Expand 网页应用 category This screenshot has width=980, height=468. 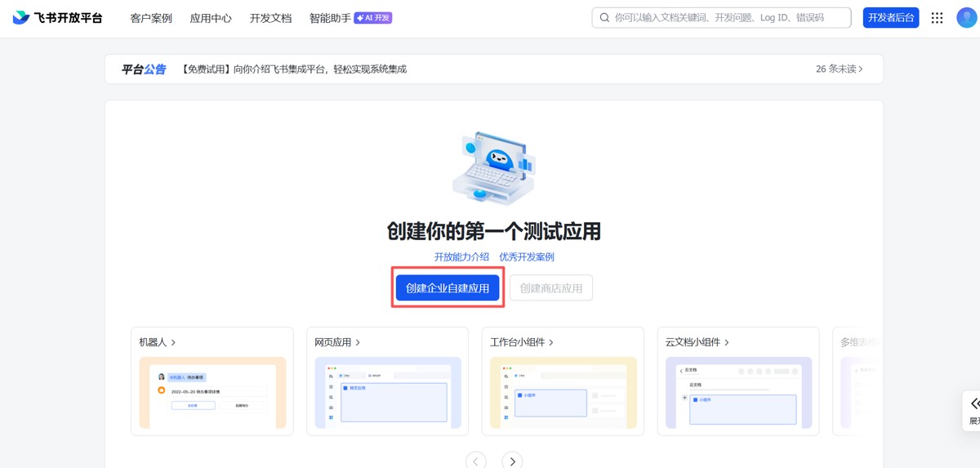click(x=337, y=342)
